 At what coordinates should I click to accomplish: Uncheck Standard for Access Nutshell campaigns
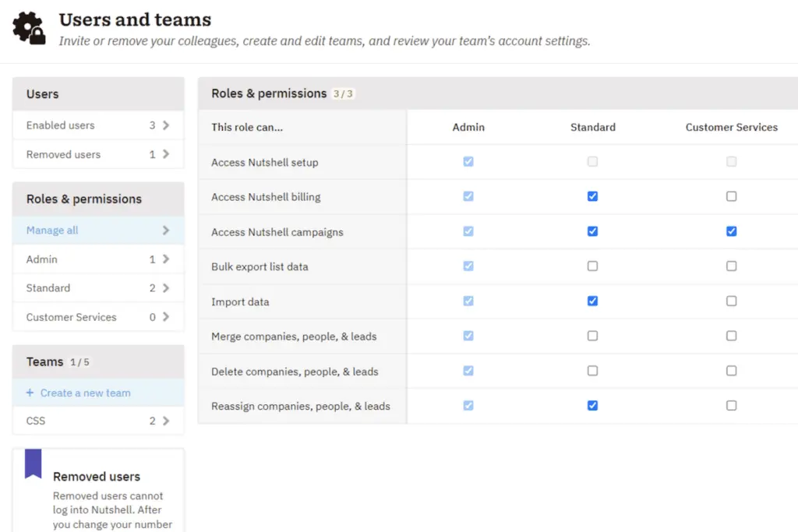pyautogui.click(x=592, y=231)
